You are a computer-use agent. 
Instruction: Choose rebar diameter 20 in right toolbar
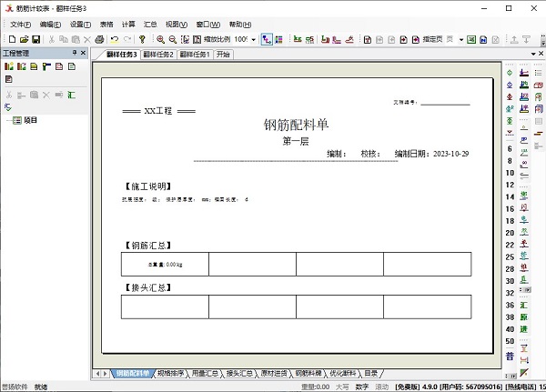[x=510, y=233]
